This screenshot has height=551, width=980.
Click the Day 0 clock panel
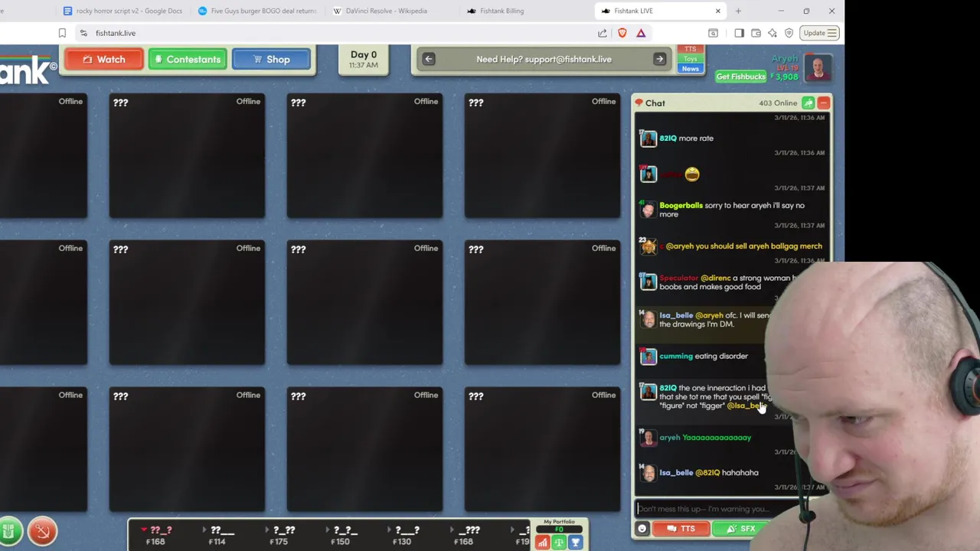click(364, 60)
